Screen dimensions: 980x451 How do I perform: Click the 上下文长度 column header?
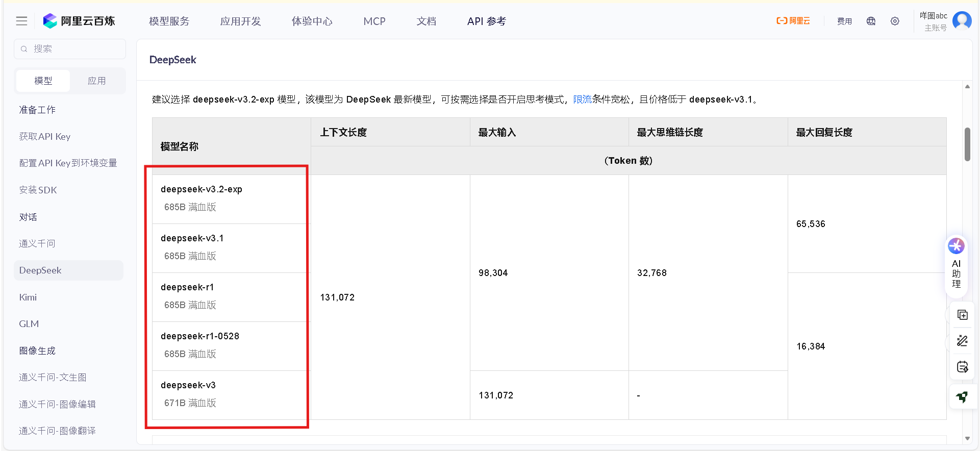(390, 132)
